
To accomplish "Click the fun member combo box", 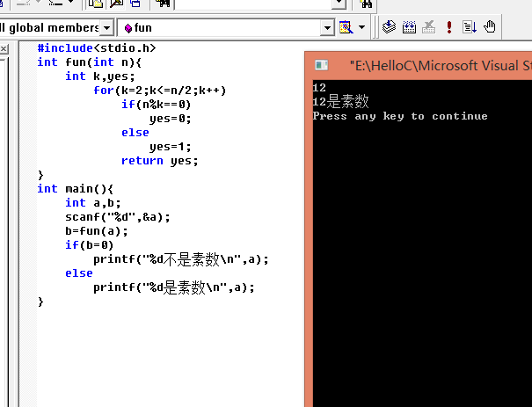I will tap(226, 28).
